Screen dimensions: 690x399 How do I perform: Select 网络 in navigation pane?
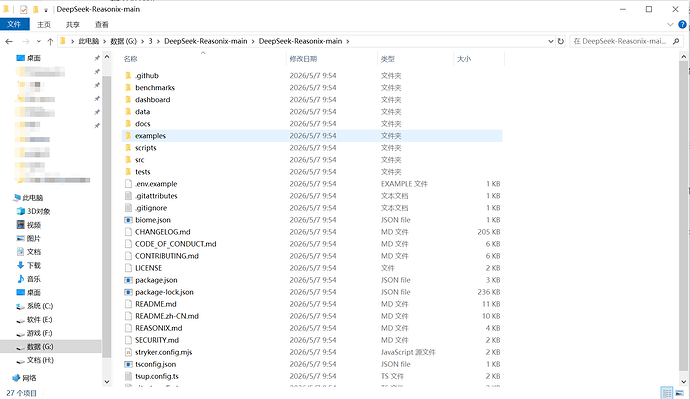[x=25, y=378]
